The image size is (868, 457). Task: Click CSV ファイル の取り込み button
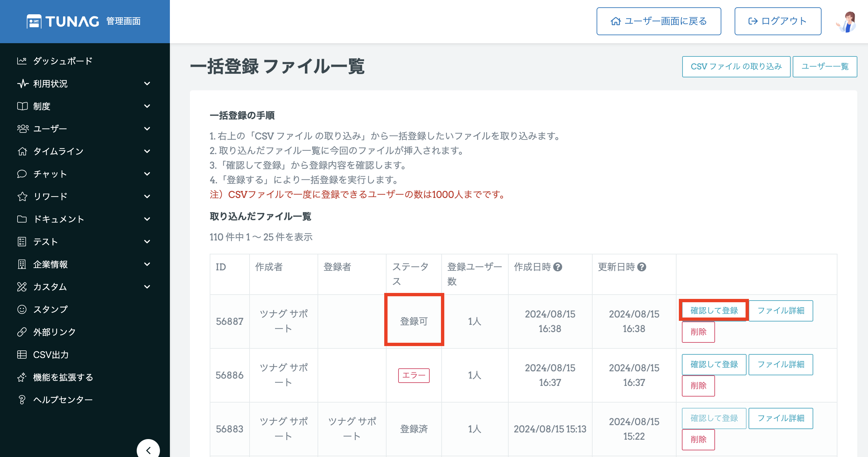736,66
